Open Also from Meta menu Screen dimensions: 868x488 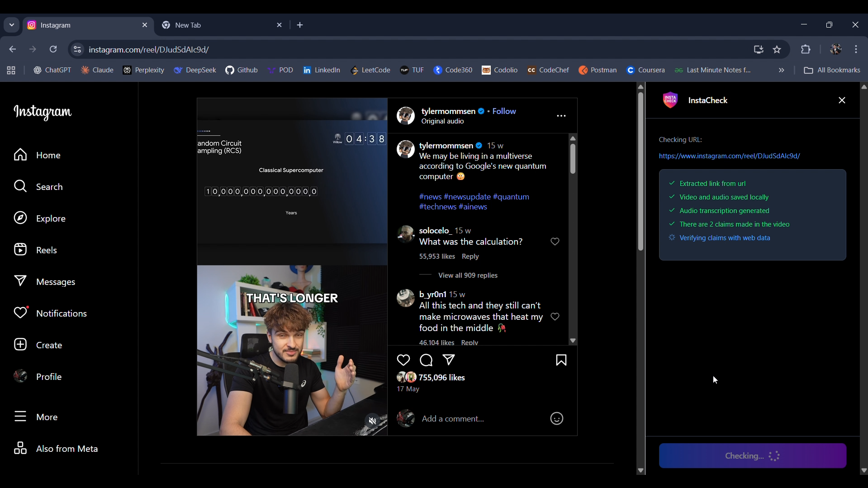click(x=56, y=449)
